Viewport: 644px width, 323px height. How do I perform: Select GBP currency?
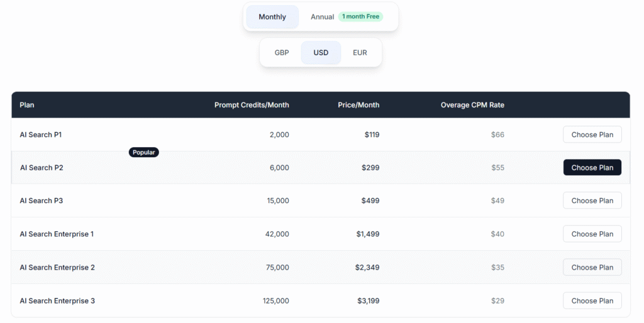[x=282, y=53]
